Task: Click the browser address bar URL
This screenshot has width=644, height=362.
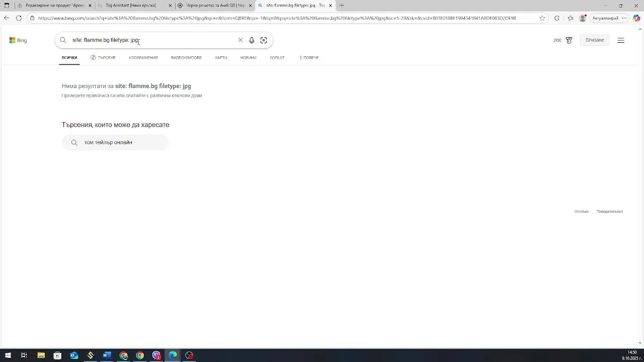Action: coord(277,18)
